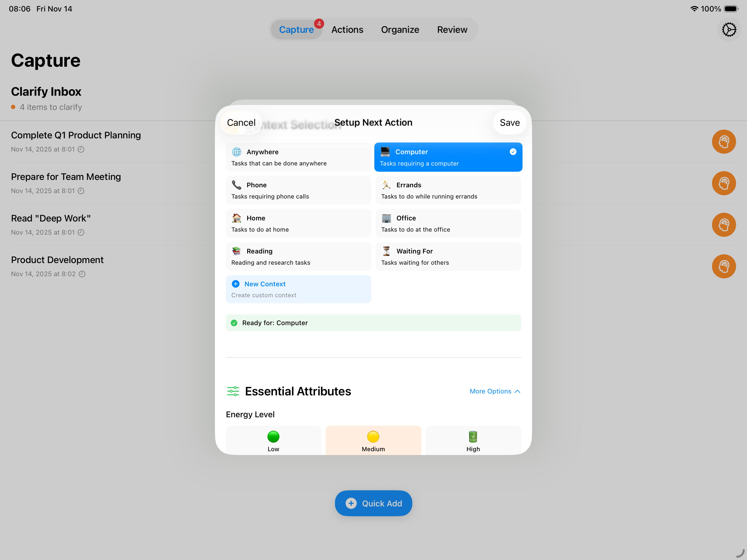Click the Office building icon
The image size is (747, 560).
386,218
